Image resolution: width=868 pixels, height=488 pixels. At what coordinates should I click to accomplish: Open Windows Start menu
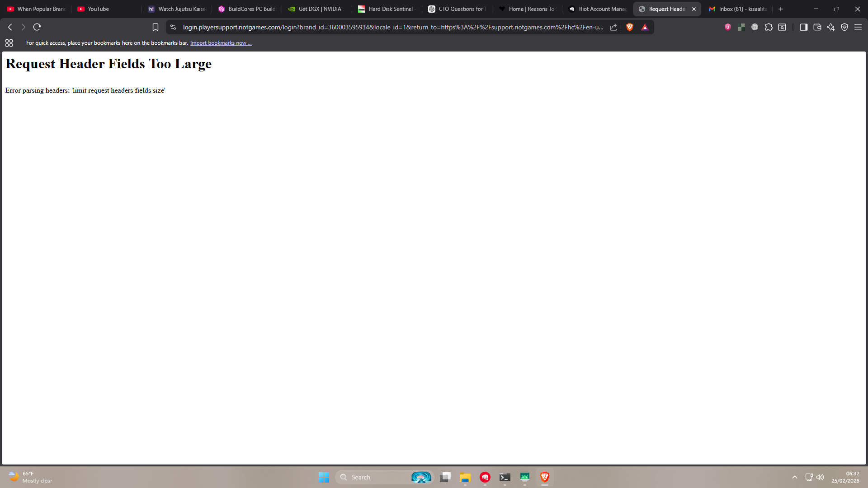tap(324, 477)
